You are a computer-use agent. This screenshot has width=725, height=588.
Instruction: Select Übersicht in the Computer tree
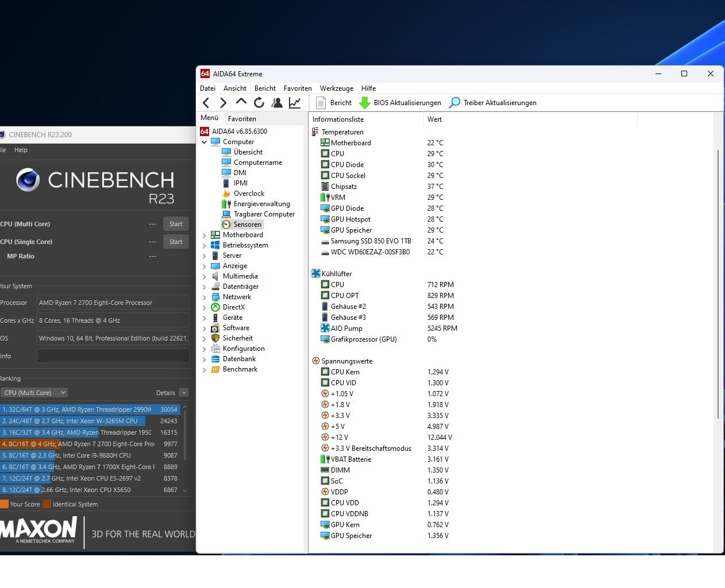point(242,152)
